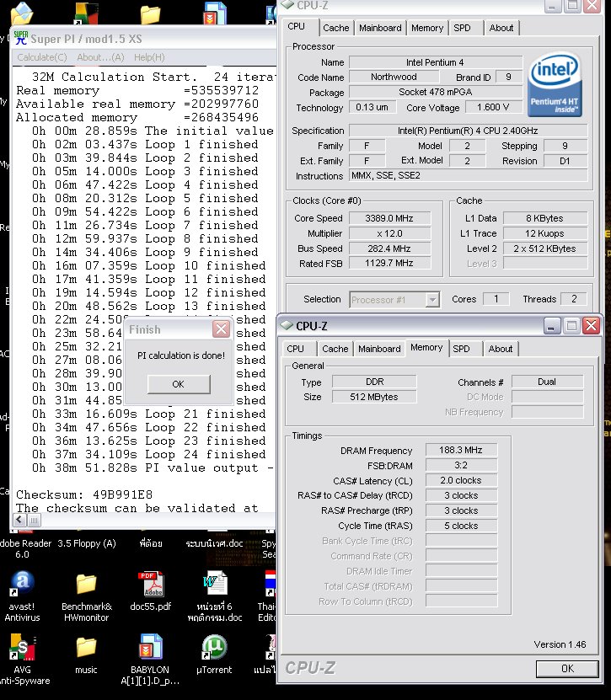This screenshot has width=611, height=700.
Task: Open About...(A) menu in Super PI
Action: (100, 57)
